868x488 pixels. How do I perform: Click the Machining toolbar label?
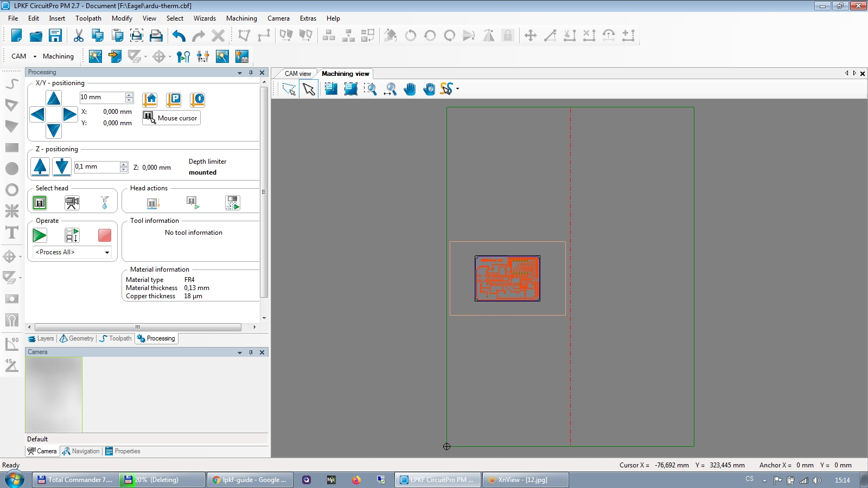pos(58,56)
